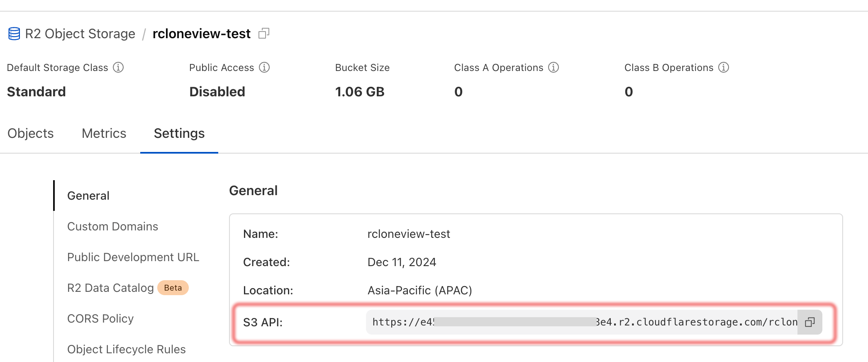Show info icon for Class B Operations

pos(724,67)
